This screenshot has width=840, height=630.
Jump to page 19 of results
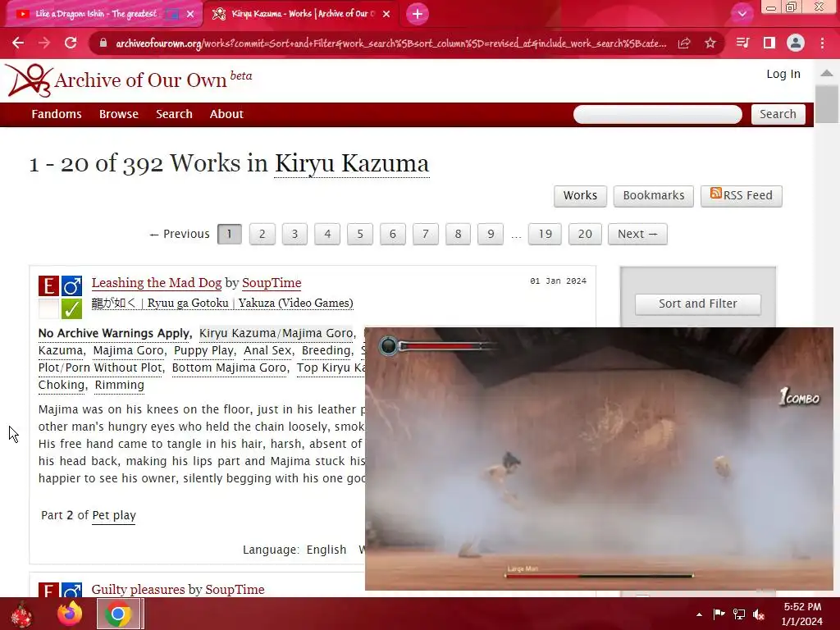(x=545, y=234)
